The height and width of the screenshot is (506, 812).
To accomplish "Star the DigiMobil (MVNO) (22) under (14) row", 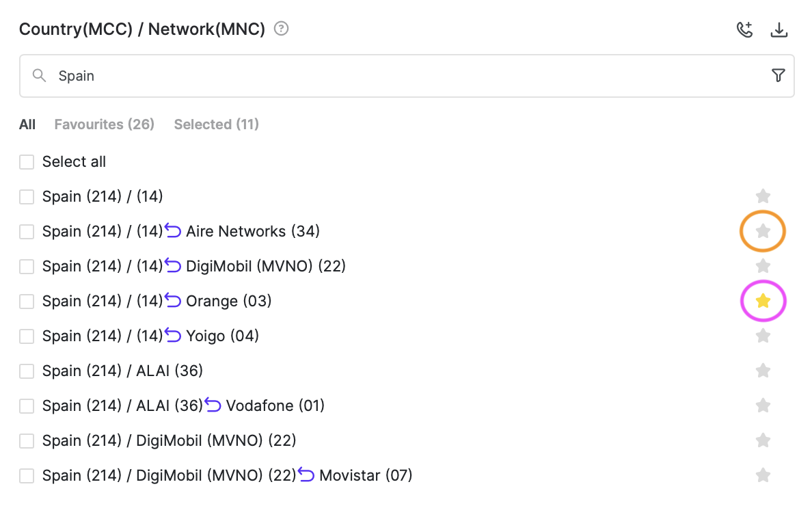I will 763,266.
